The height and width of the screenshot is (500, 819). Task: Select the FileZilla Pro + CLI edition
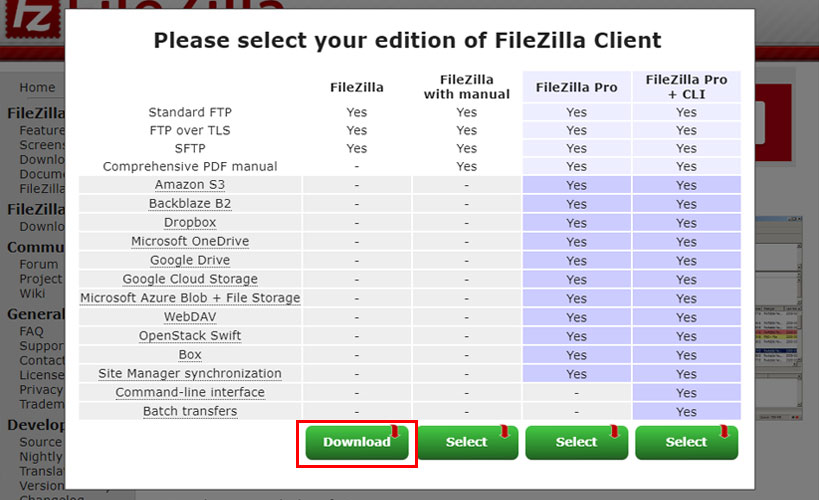pos(686,443)
